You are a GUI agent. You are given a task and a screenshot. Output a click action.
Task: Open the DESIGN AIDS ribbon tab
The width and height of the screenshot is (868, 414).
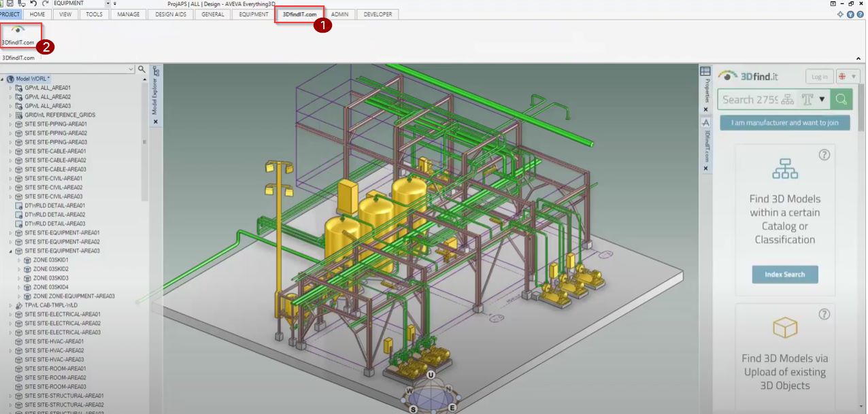(171, 14)
